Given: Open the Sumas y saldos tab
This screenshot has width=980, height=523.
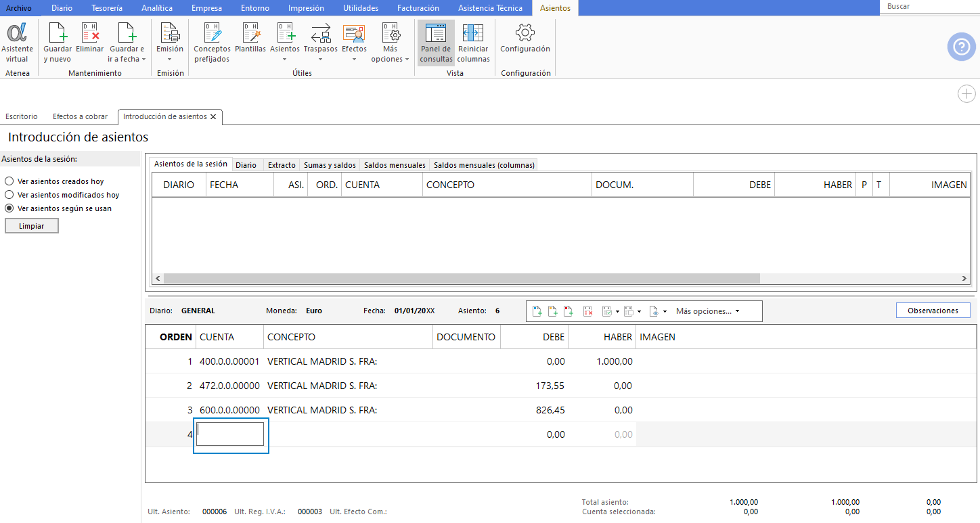Looking at the screenshot, I should click(330, 165).
